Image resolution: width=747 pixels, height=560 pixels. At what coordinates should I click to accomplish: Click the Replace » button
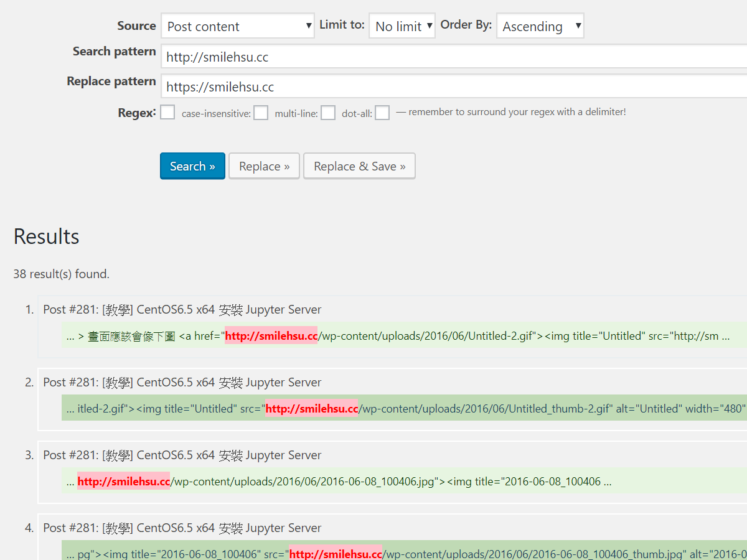pos(264,166)
